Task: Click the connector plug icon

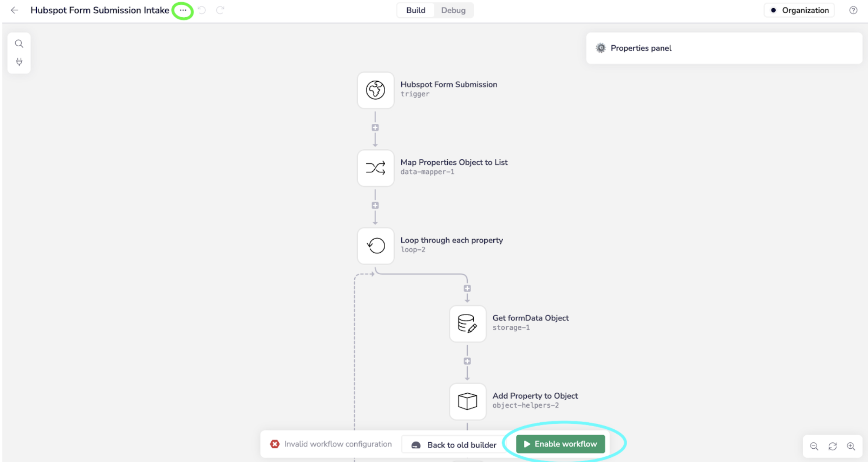Action: 19,62
